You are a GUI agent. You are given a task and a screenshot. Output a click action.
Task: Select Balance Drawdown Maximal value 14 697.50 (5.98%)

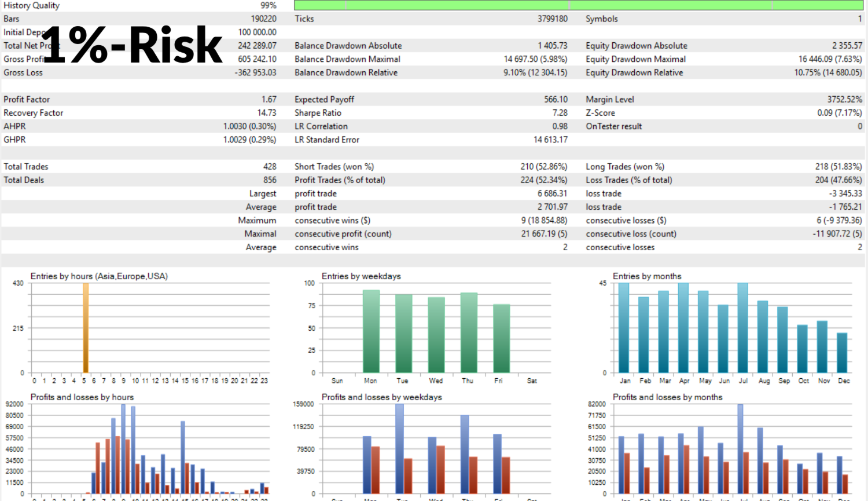pos(536,59)
